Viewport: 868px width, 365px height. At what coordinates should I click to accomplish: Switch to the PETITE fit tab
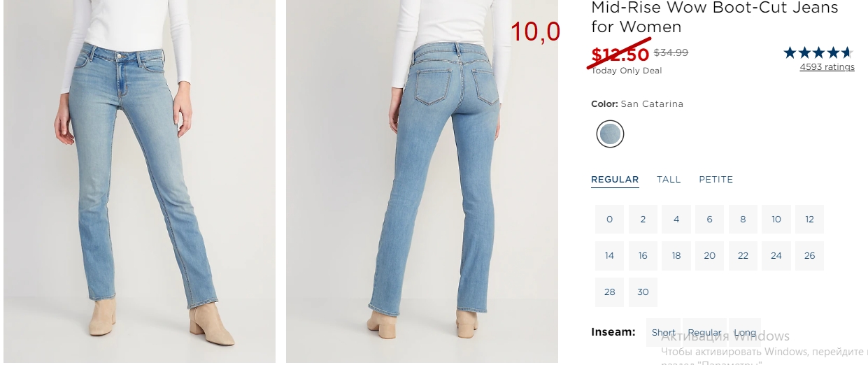[716, 180]
